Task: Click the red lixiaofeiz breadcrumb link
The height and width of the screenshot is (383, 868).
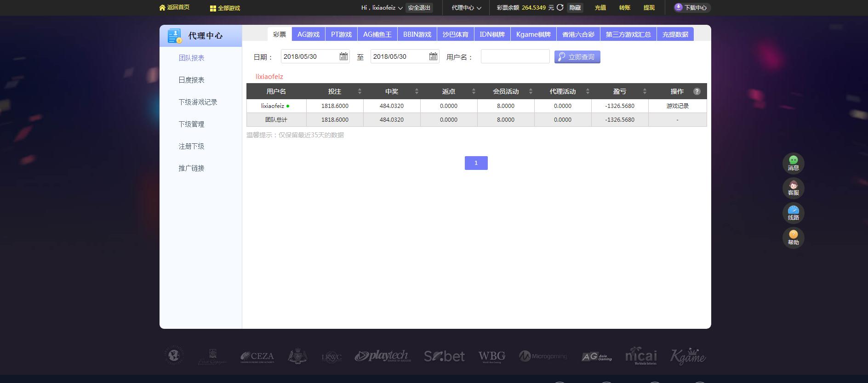Action: point(269,77)
